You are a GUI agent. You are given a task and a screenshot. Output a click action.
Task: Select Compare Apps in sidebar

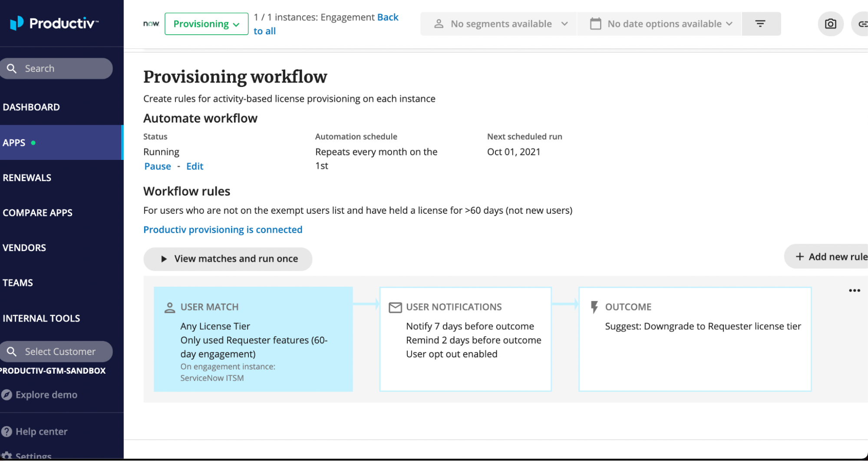[x=38, y=213]
